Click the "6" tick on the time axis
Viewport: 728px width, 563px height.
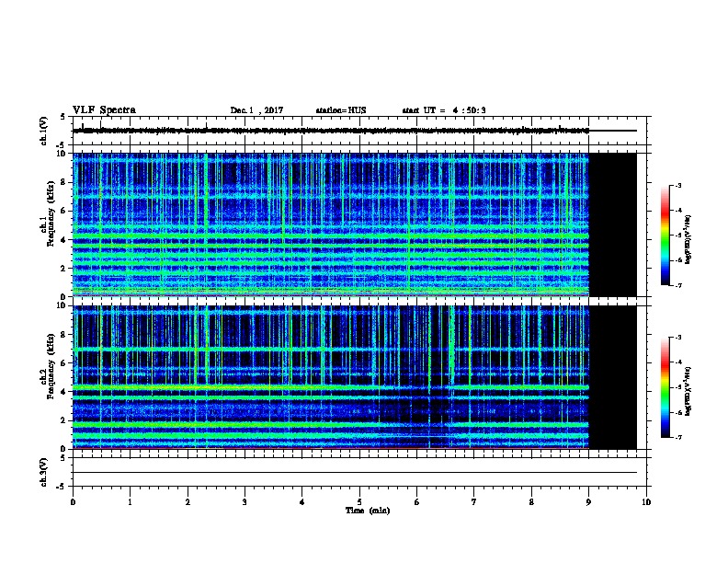(x=416, y=501)
